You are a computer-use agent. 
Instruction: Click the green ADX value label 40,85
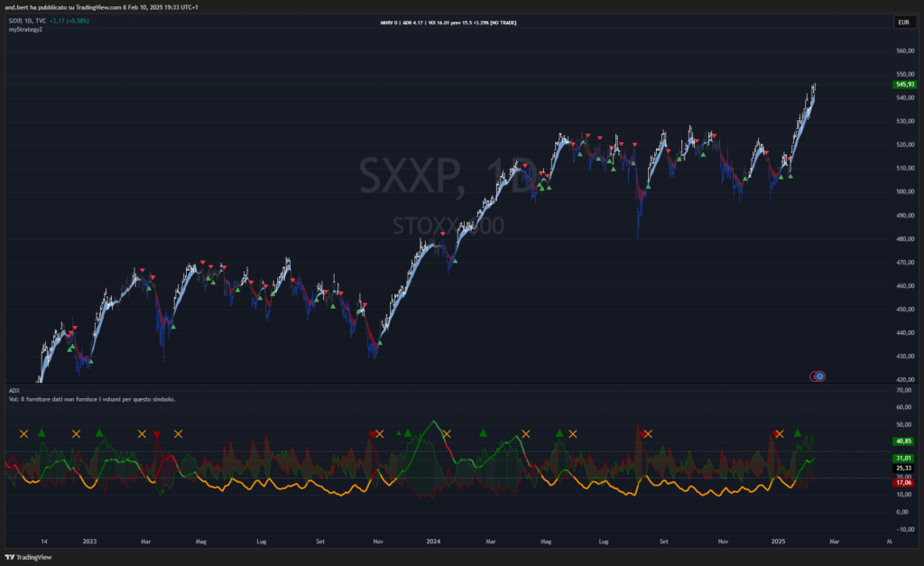coord(903,441)
